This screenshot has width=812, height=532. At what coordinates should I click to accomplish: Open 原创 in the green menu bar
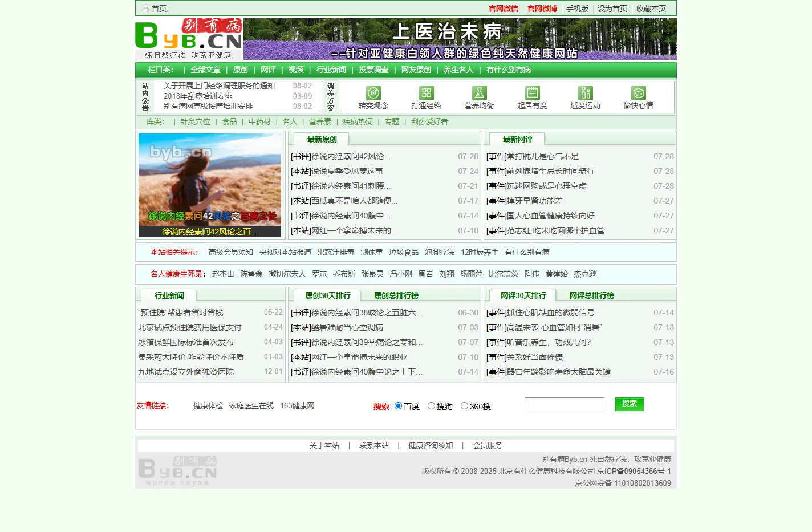click(240, 70)
